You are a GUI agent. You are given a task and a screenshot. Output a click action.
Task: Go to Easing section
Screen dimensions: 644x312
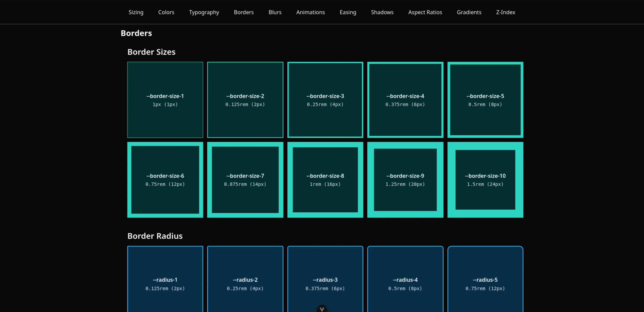point(348,12)
